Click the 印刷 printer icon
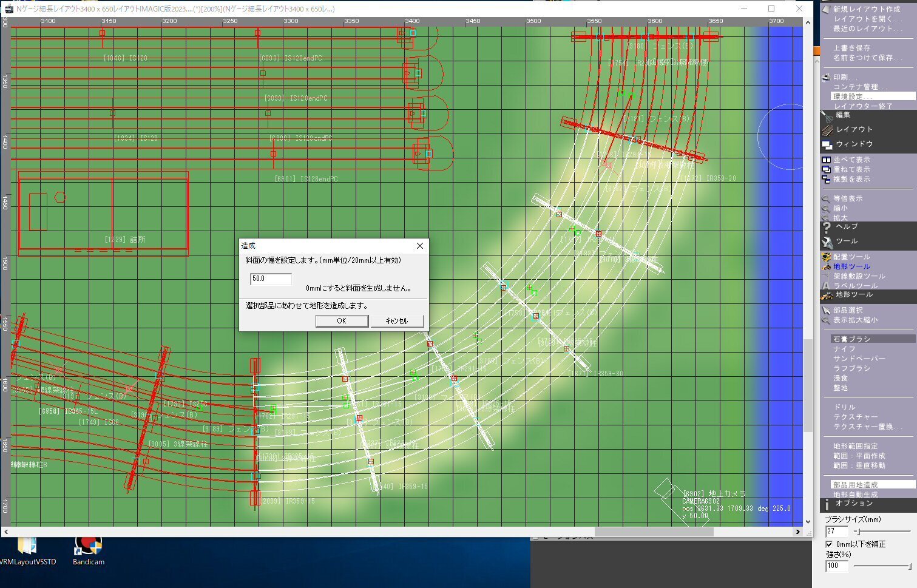917x588 pixels. [826, 77]
